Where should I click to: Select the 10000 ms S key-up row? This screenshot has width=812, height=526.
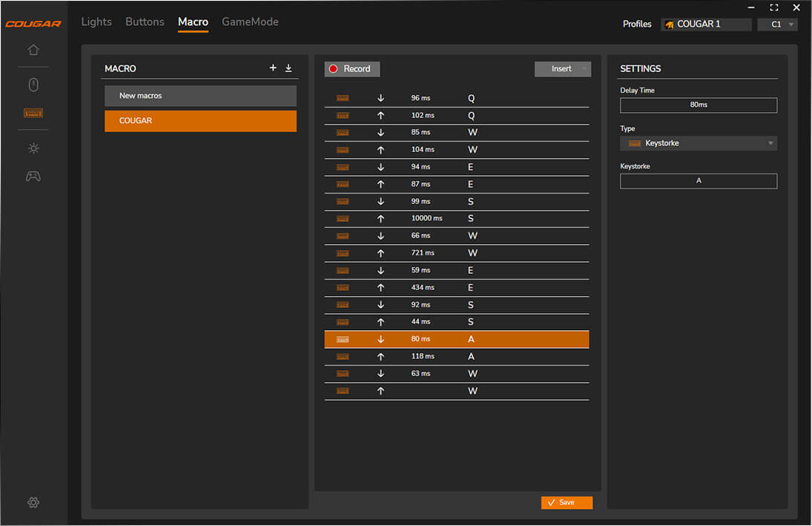point(456,219)
